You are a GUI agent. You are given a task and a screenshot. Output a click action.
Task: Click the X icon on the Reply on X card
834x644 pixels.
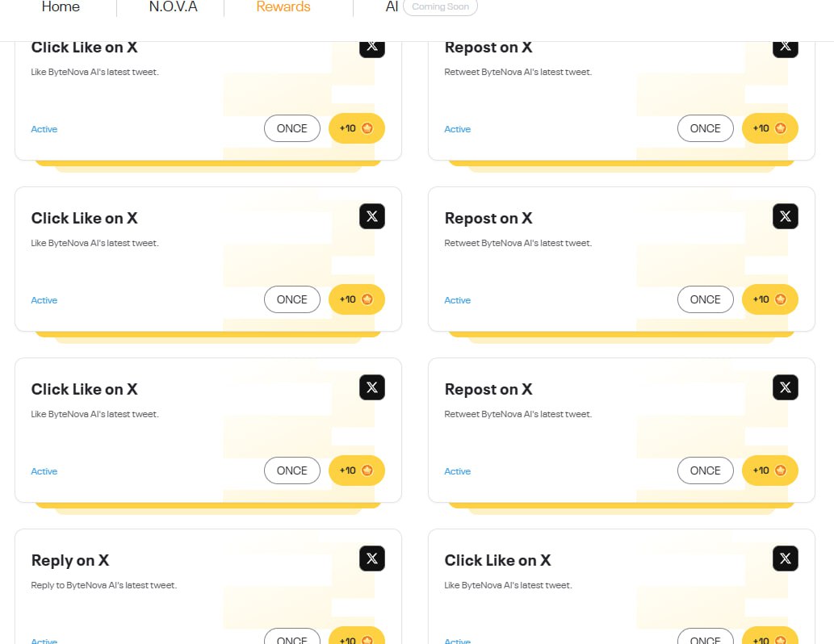372,558
